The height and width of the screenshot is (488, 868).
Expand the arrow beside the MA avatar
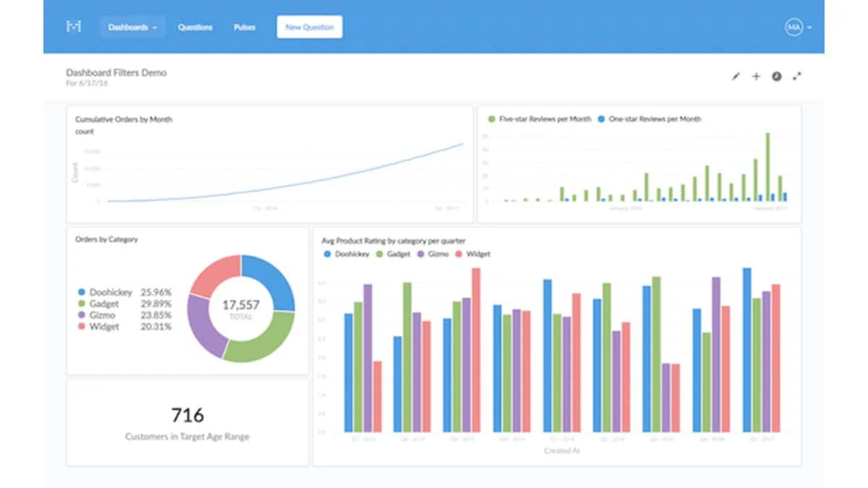(x=809, y=28)
